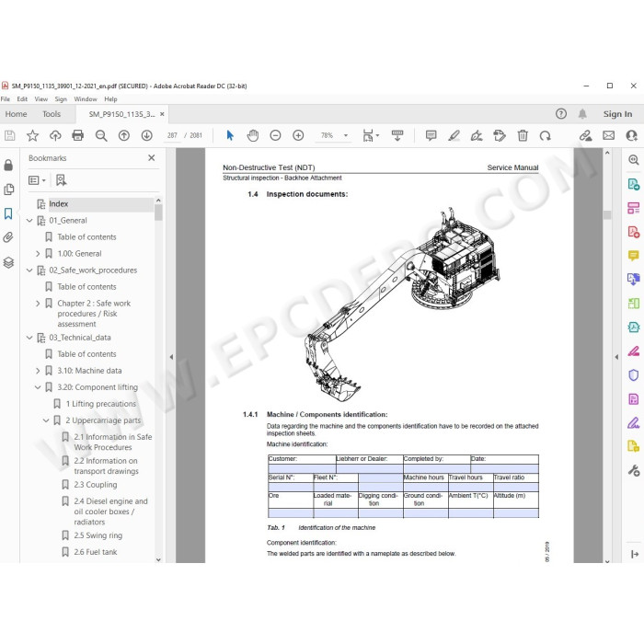Open the Sign menu

(x=61, y=99)
